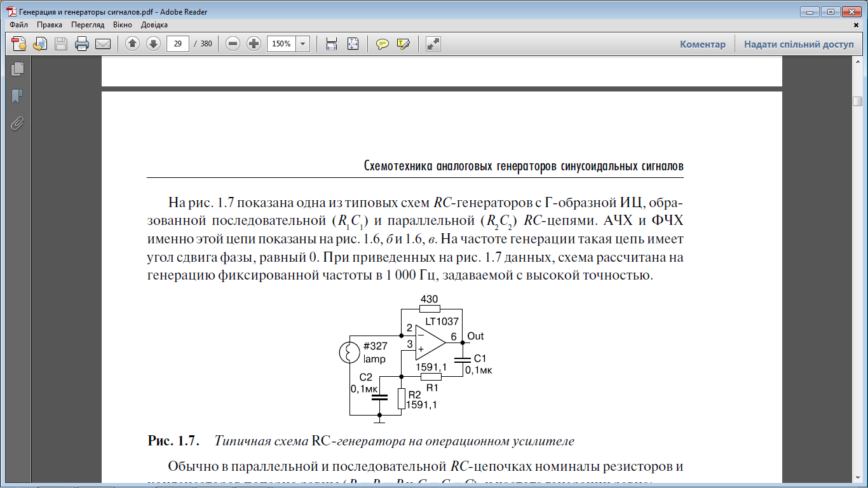The width and height of the screenshot is (868, 488).
Task: Click the Adobe Reader title bar icon
Action: [x=11, y=11]
